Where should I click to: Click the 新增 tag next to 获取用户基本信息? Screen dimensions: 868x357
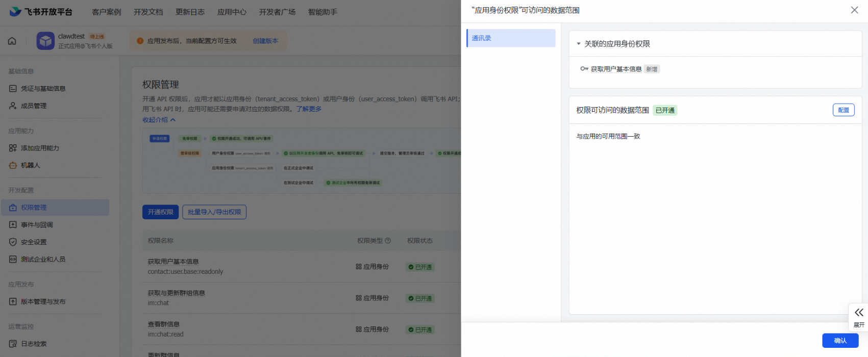(x=652, y=69)
